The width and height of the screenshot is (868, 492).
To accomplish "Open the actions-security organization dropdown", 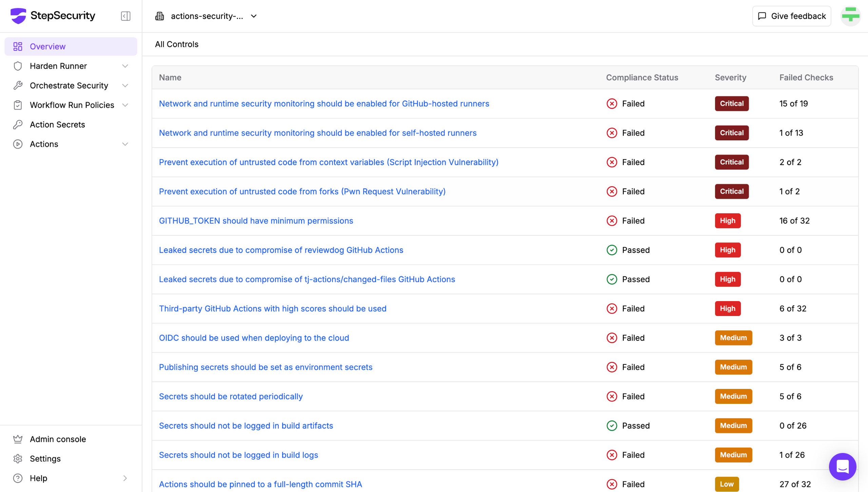I will 206,16.
